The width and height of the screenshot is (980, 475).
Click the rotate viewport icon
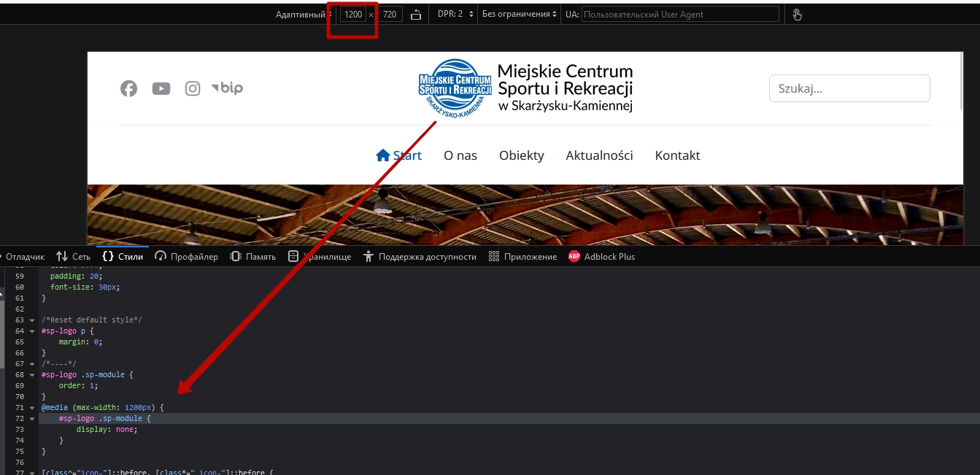[x=416, y=15]
